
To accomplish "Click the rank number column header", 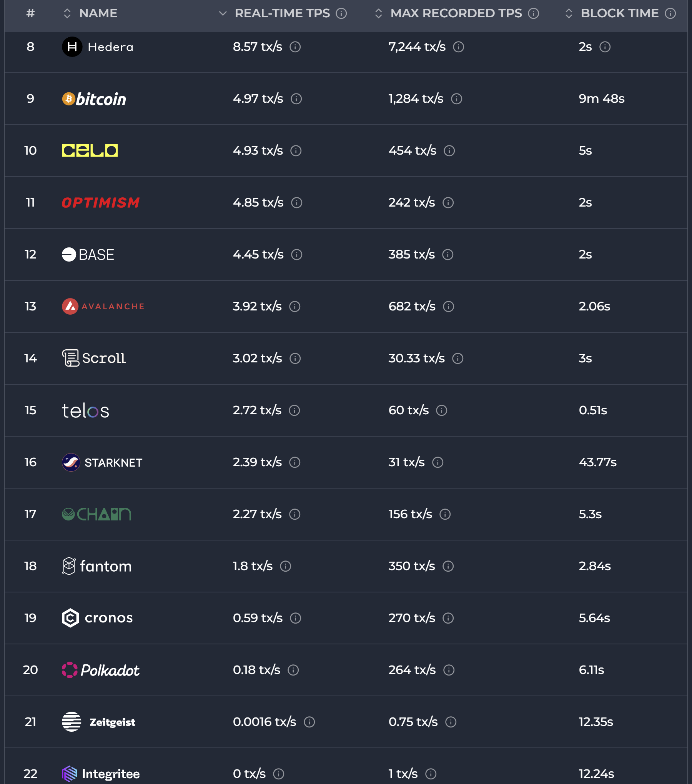I will click(30, 13).
